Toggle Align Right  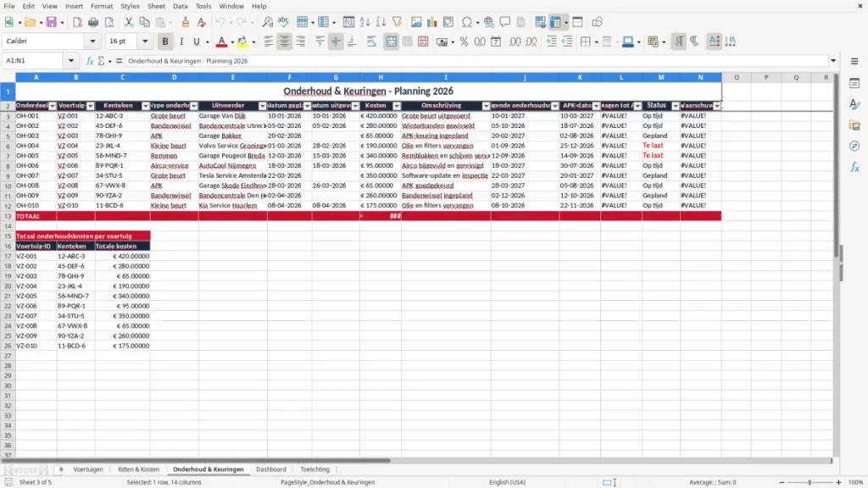coord(301,42)
